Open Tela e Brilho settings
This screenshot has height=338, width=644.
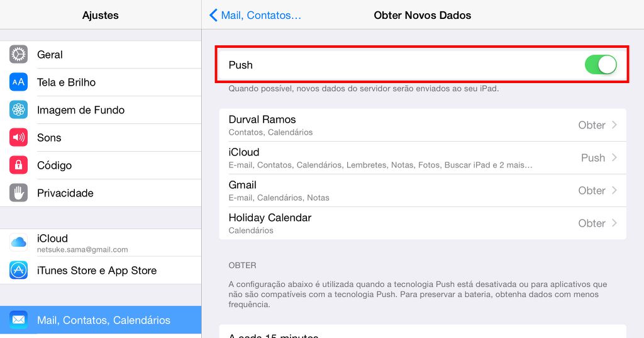(x=101, y=82)
